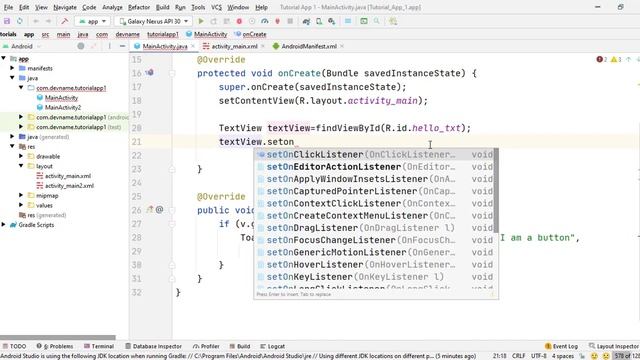The width and height of the screenshot is (640, 360).
Task: Select activity_main2.xml in layout folder
Action: tap(69, 186)
